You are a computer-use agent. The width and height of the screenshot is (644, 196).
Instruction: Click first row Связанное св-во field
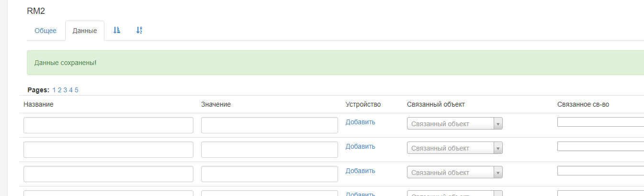(600, 122)
